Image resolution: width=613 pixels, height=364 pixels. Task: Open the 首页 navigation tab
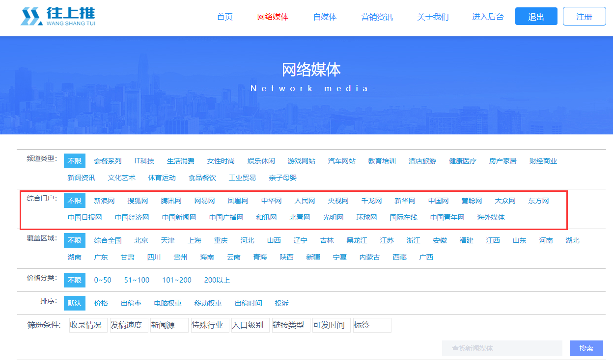pyautogui.click(x=224, y=17)
